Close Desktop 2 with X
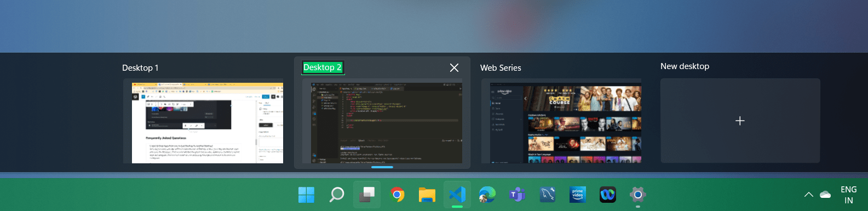Image resolution: width=868 pixels, height=211 pixels. coord(454,67)
